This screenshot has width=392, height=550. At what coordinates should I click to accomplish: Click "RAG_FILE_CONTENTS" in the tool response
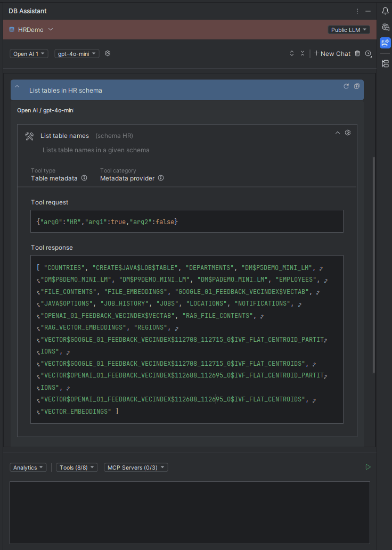click(x=218, y=316)
